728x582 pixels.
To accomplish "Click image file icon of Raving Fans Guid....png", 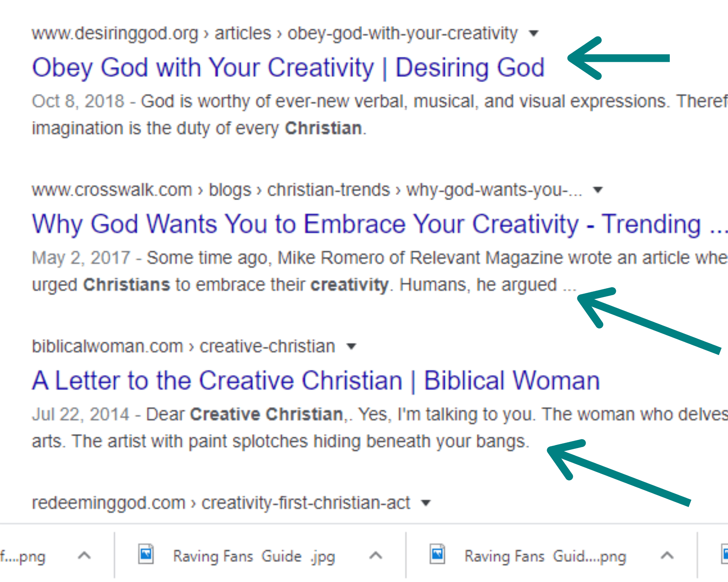I will click(x=437, y=554).
